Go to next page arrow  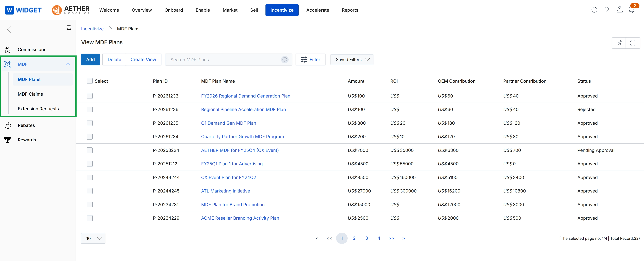click(404, 238)
